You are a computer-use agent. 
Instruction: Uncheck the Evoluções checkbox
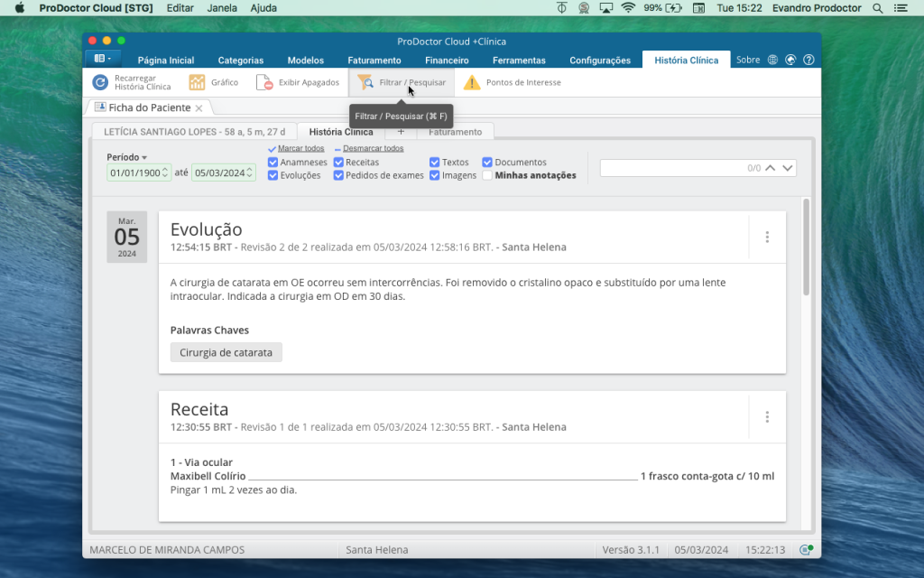pyautogui.click(x=273, y=175)
